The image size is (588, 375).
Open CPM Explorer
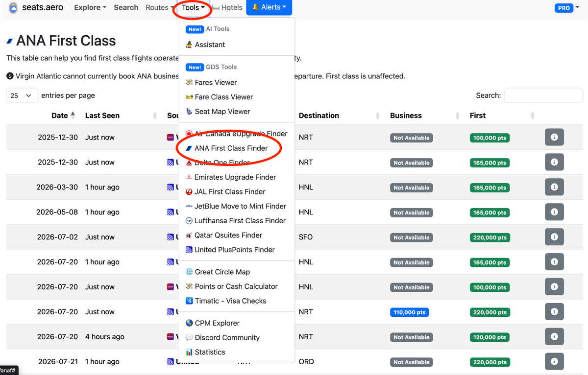tap(213, 323)
